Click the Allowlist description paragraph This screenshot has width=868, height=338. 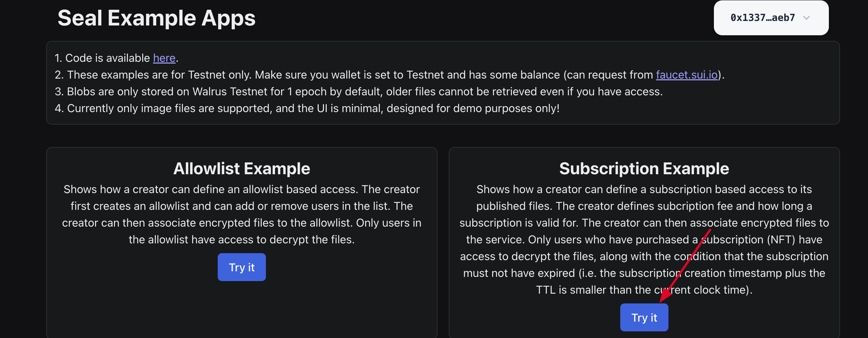tap(241, 214)
